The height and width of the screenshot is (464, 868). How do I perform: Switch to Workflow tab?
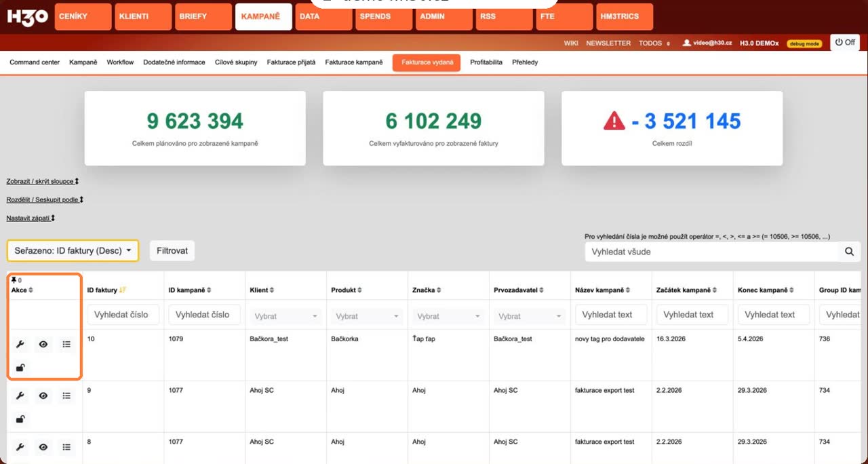120,62
